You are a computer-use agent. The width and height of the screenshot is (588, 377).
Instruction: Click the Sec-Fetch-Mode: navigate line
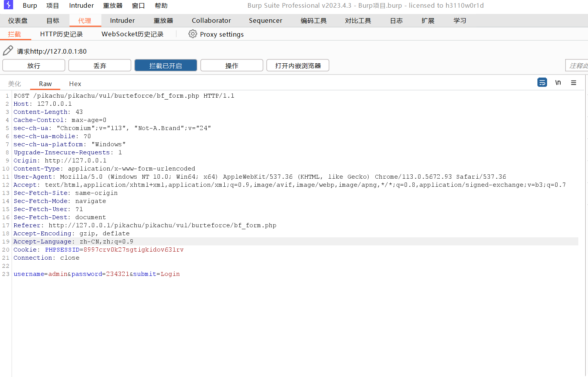pos(60,201)
